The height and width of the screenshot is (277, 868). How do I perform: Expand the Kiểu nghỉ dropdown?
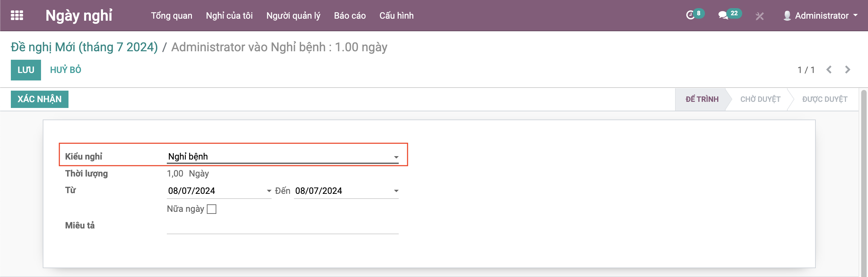[x=396, y=157]
